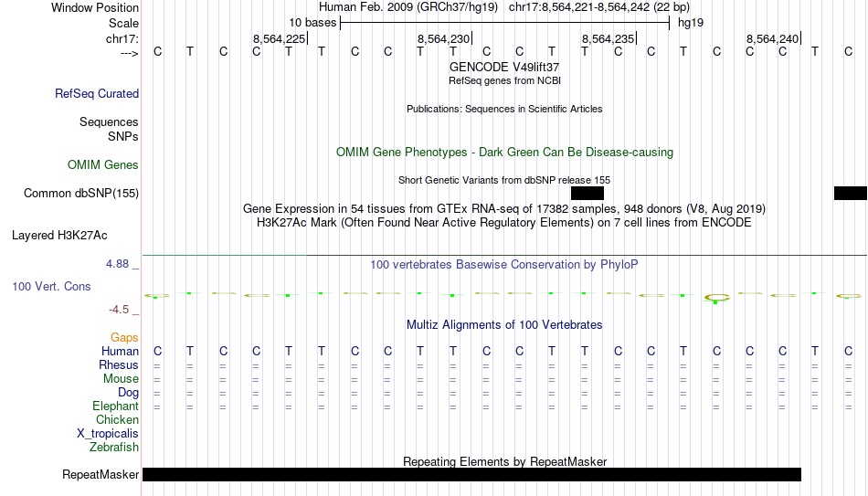Click the chr17: label in the ruler row
Screen dimensions: 868x496
(122, 38)
